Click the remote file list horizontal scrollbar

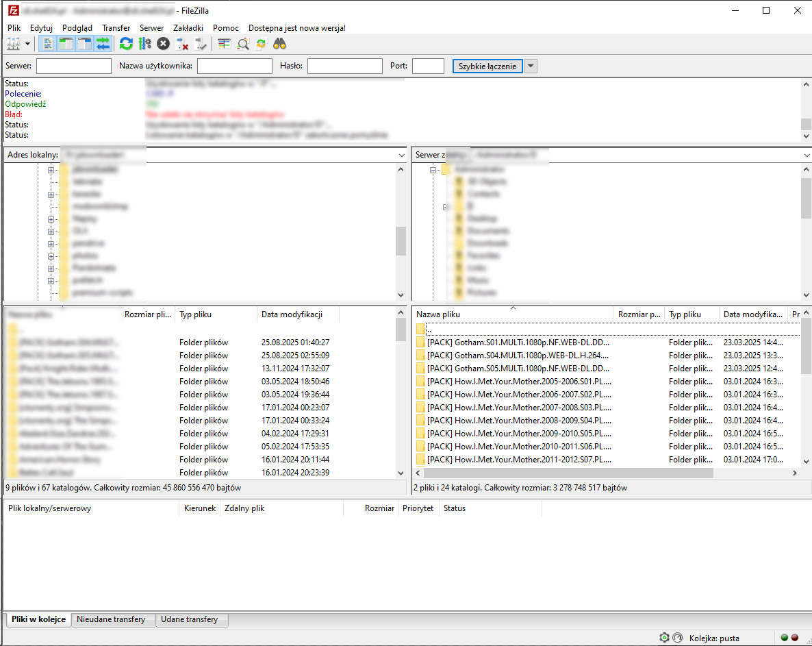click(568, 473)
